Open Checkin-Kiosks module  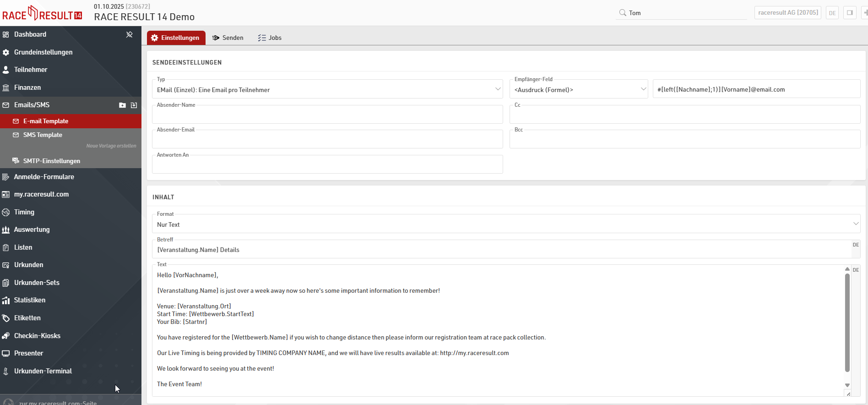click(37, 336)
